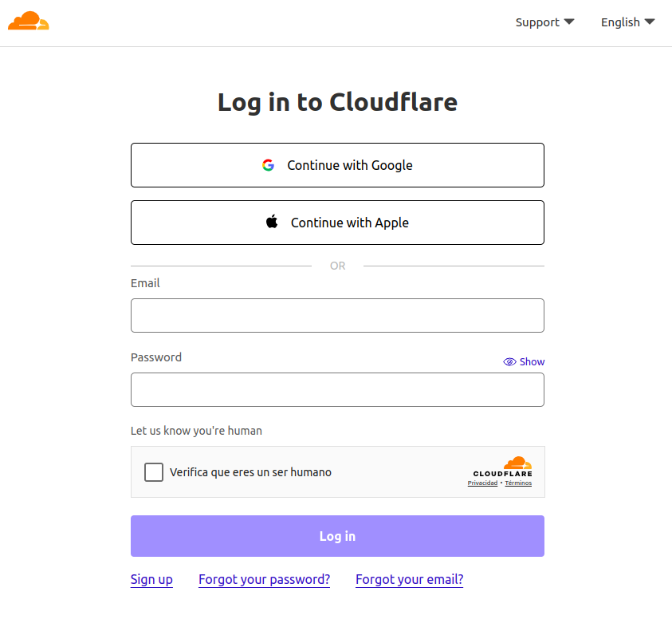Click the eye icon beside Show
Viewport: 672px width, 623px height.
click(509, 362)
